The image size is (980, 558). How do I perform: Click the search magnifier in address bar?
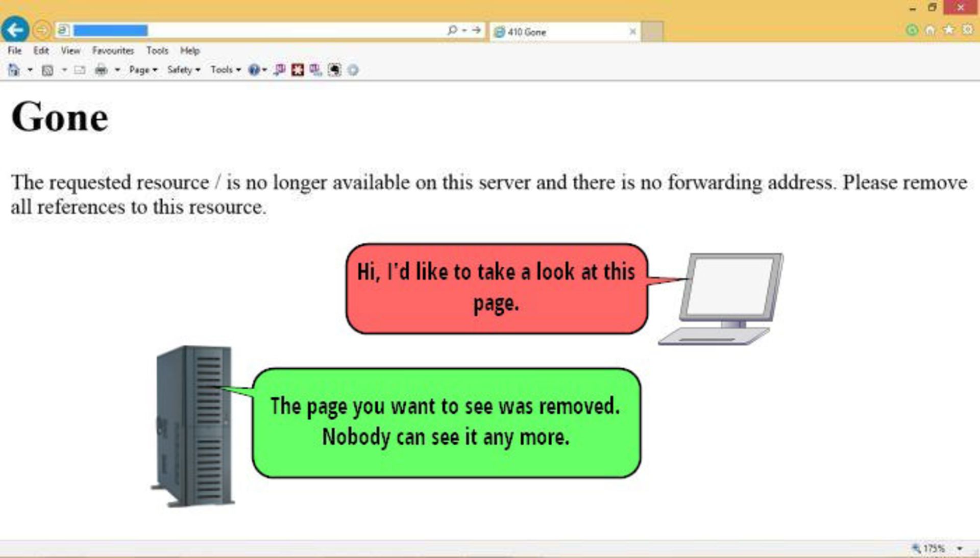[452, 31]
